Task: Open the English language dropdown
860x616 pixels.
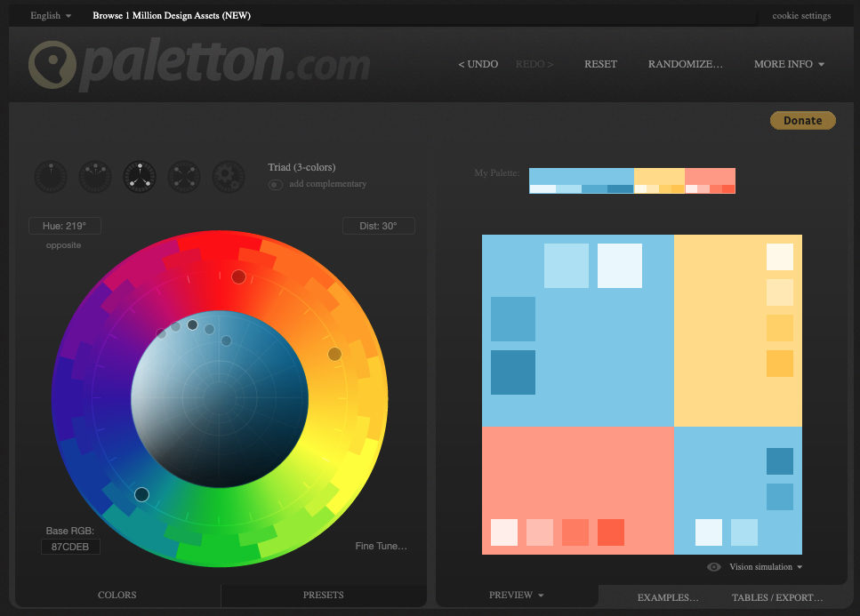Action: click(51, 15)
